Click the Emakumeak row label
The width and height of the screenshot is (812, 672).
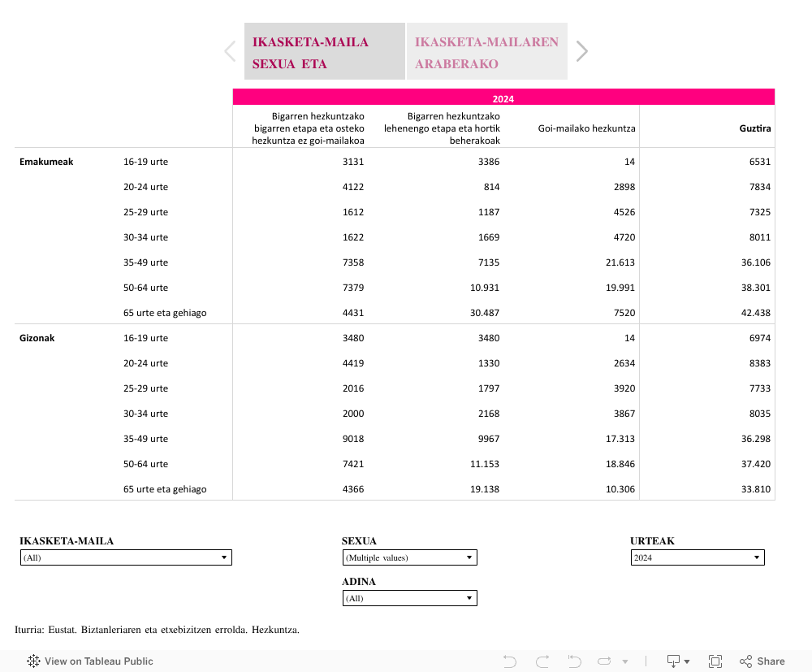[x=46, y=162]
